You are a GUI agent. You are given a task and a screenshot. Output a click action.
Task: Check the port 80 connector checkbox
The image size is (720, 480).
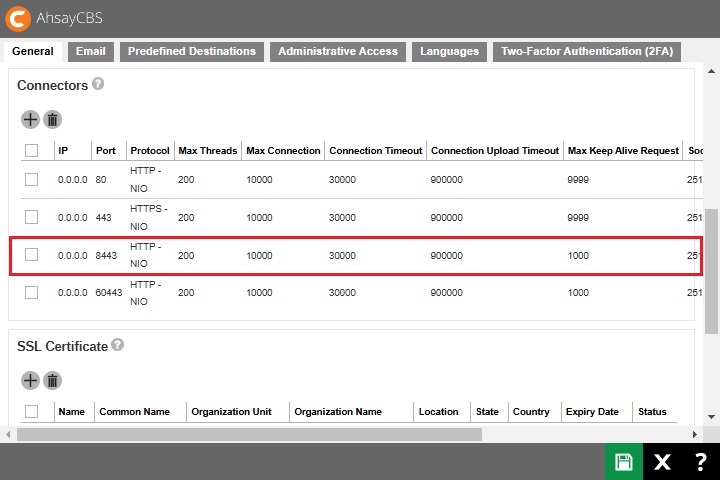(x=32, y=179)
